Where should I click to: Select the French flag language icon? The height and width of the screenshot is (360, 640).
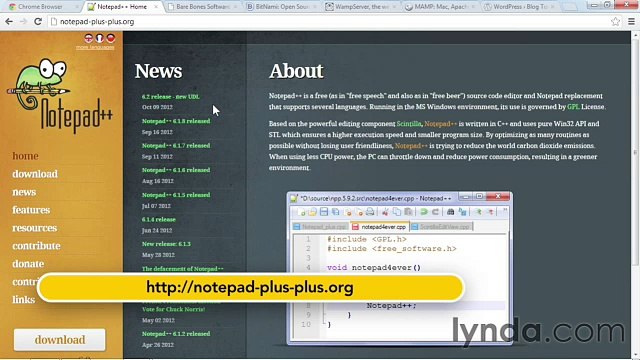(x=100, y=38)
